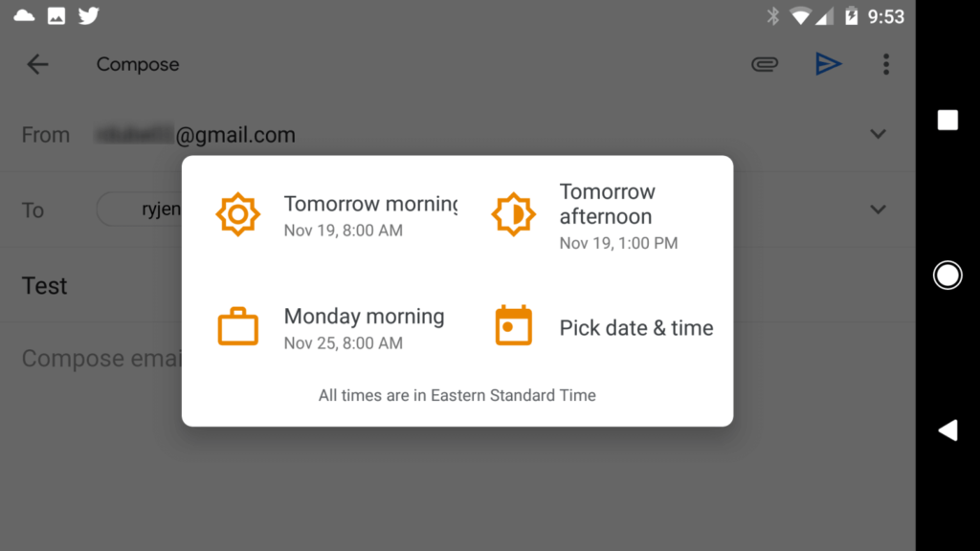Viewport: 980px width, 551px height.
Task: Tap the half-sun Tomorrow afternoon icon
Action: (513, 214)
